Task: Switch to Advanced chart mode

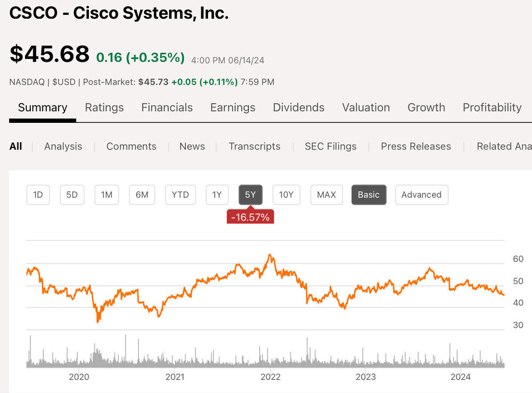Action: (421, 195)
